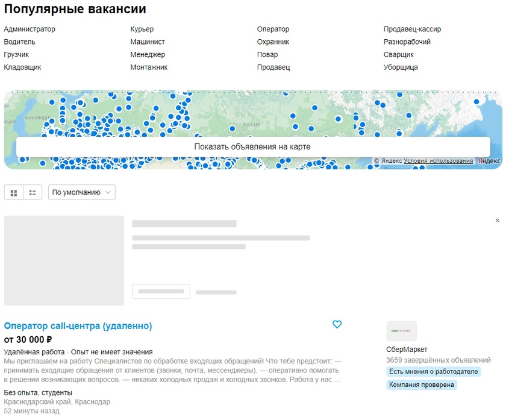Screen dimensions: 506x420
Task: Open the СберМаркет employer profile name
Action: (x=407, y=349)
